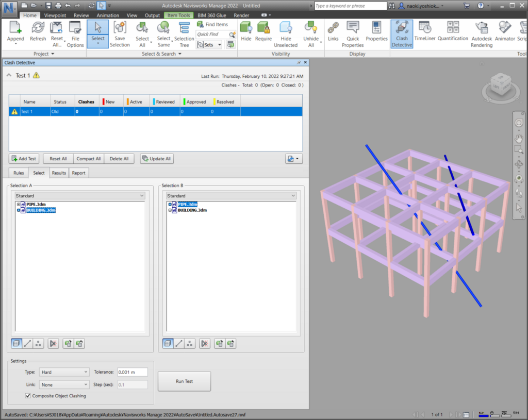Activate the Select tool

point(97,33)
